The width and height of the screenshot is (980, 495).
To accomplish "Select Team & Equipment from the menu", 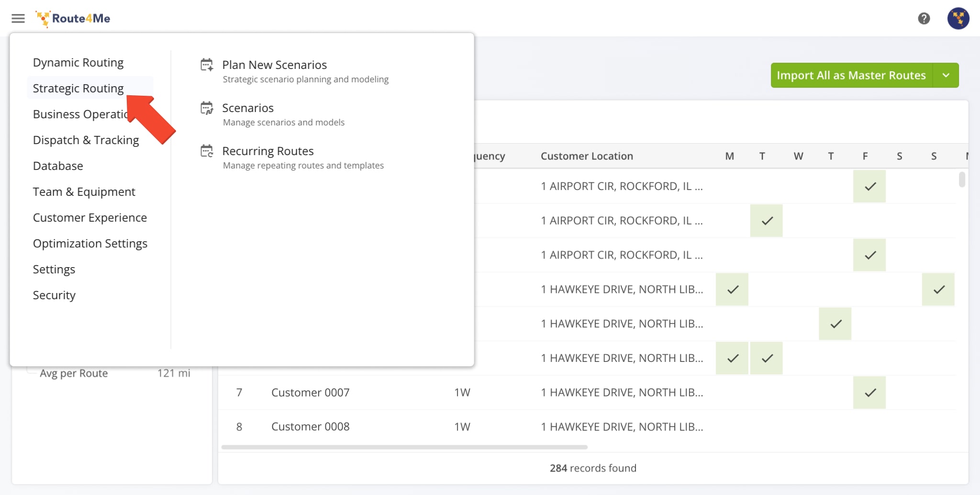I will coord(83,191).
